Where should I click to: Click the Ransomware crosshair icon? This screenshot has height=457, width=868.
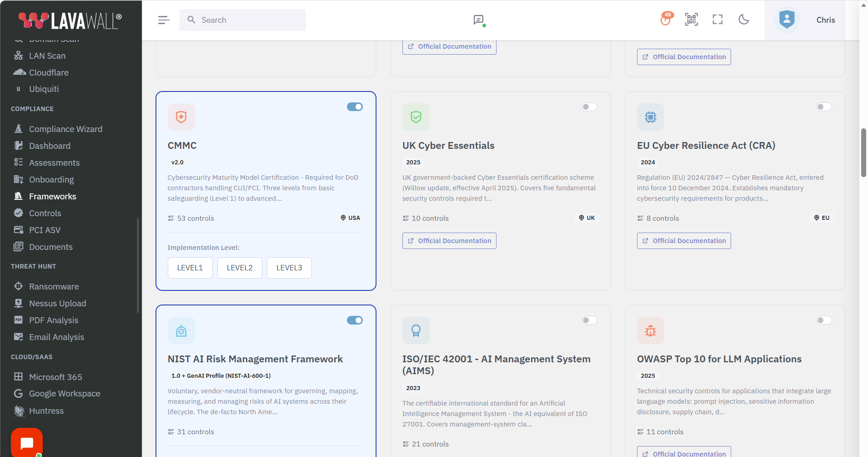coord(18,286)
